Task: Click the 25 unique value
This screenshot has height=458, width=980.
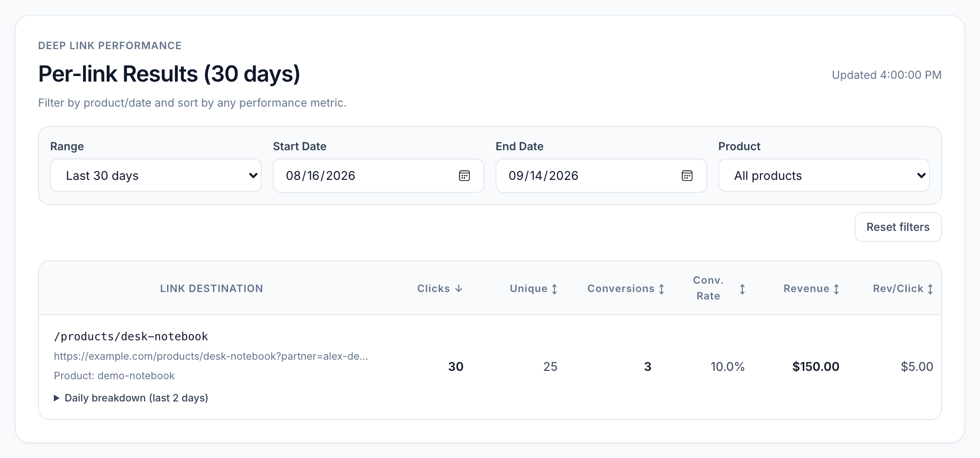Action: click(x=550, y=367)
